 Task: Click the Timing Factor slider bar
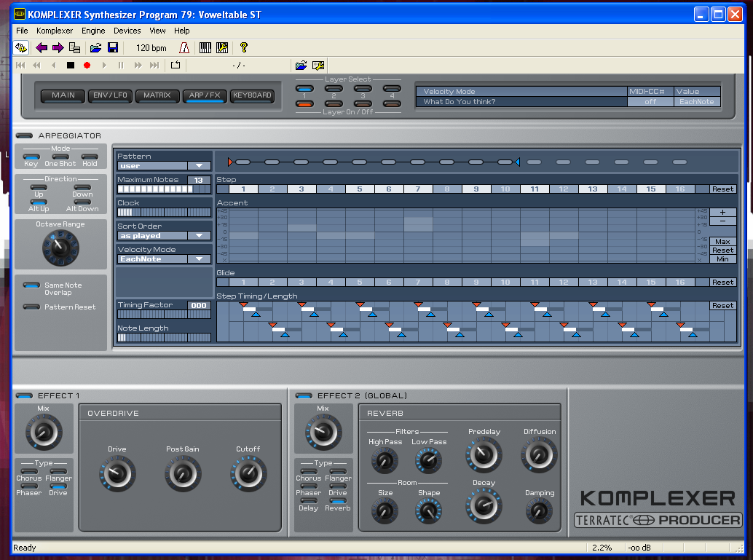[164, 315]
